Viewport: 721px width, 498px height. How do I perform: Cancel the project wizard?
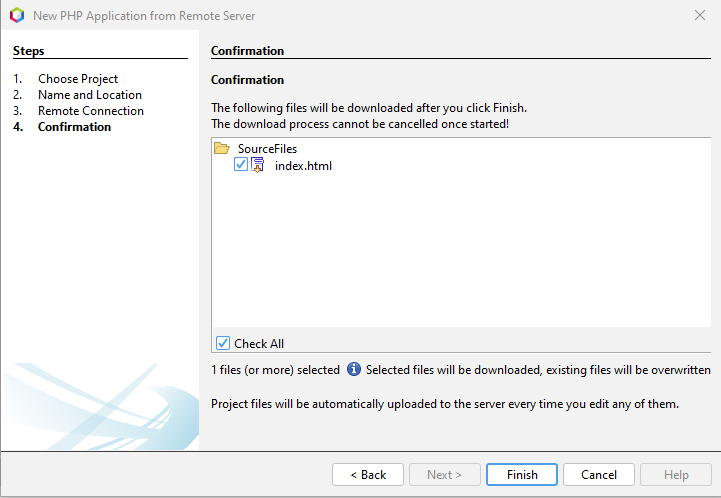[x=598, y=475]
